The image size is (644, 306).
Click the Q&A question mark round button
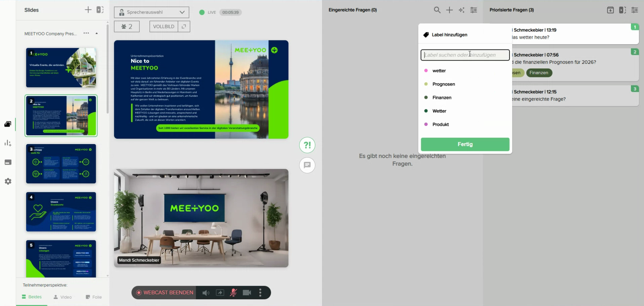point(307,145)
